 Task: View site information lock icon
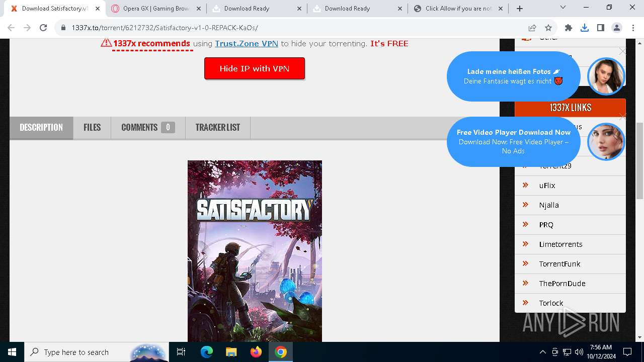click(63, 28)
